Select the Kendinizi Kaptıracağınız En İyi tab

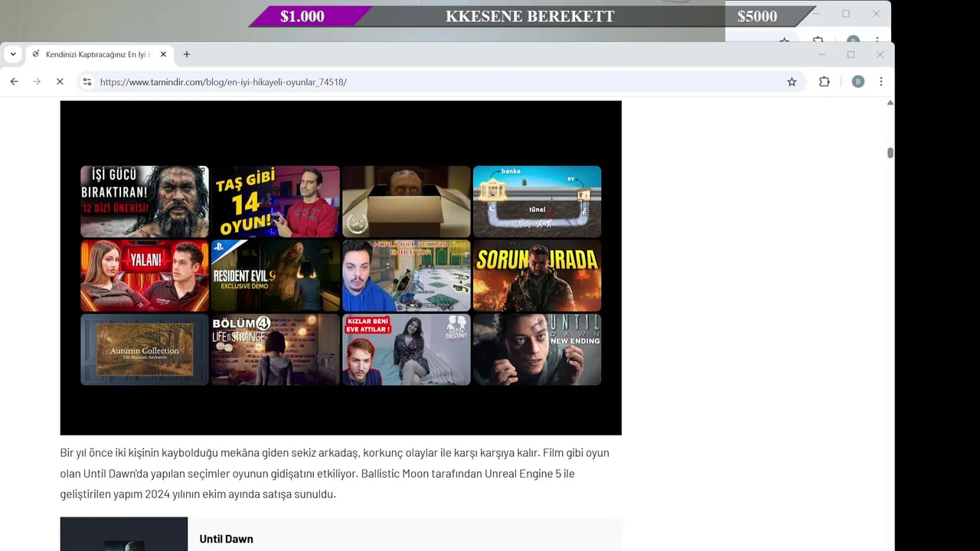[x=100, y=54]
